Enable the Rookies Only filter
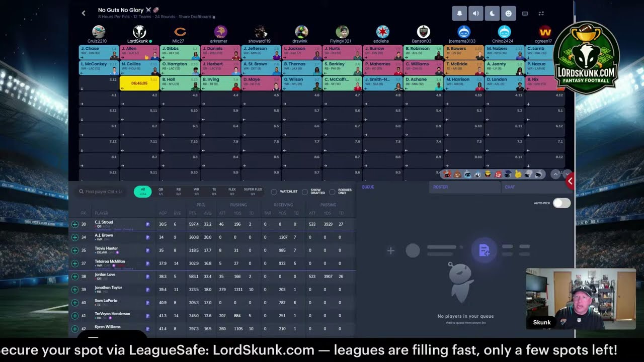 click(333, 192)
